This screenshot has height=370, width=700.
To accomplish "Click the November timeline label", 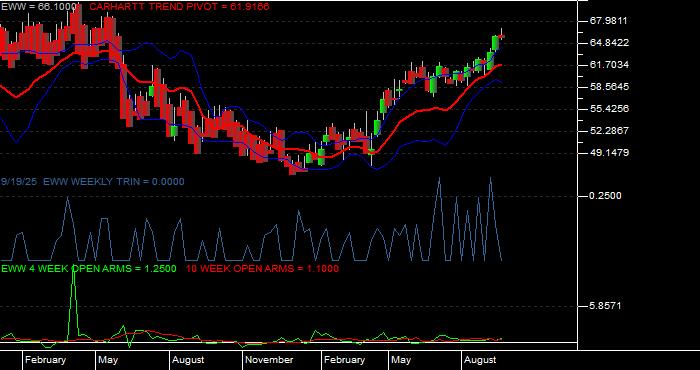I will click(x=269, y=360).
